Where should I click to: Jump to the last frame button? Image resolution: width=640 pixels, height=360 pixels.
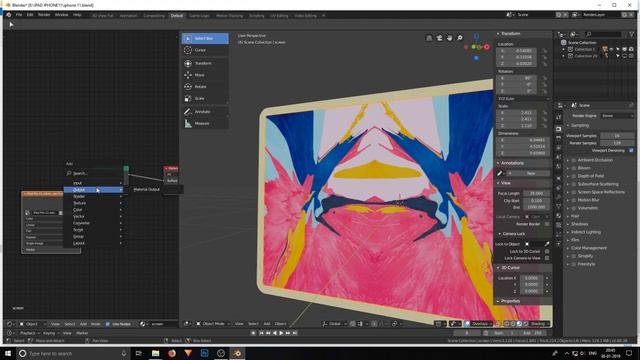click(295, 333)
